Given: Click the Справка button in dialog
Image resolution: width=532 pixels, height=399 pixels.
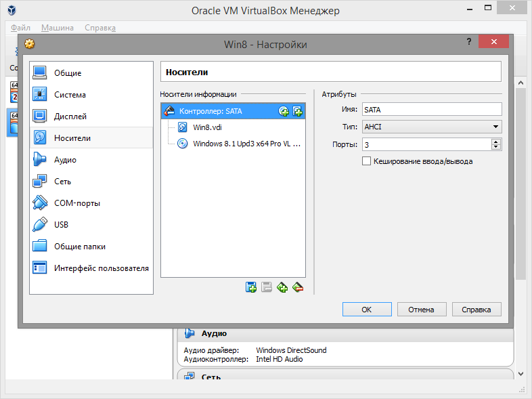Looking at the screenshot, I should point(476,310).
